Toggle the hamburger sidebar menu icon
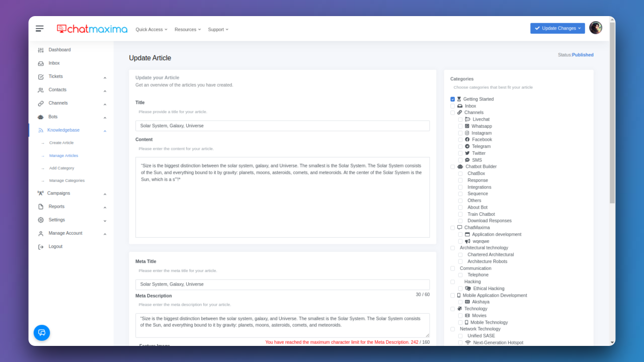 pos(40,29)
